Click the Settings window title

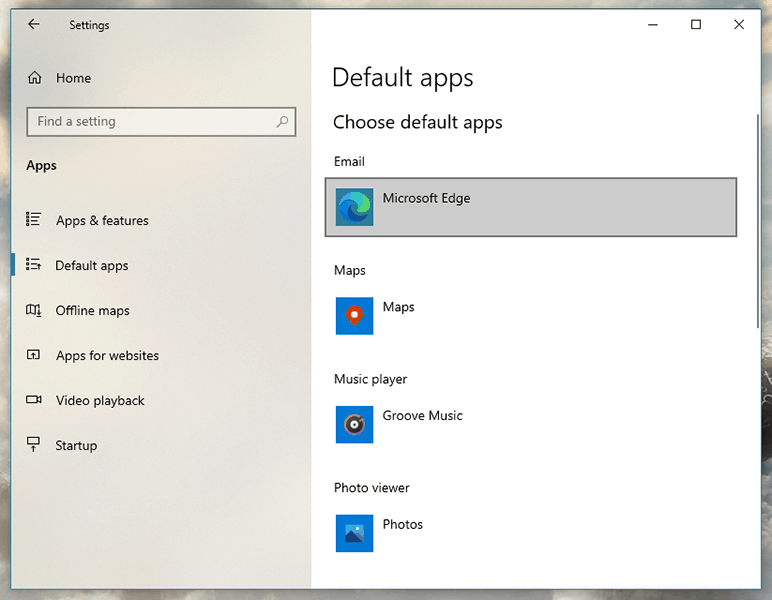[89, 25]
